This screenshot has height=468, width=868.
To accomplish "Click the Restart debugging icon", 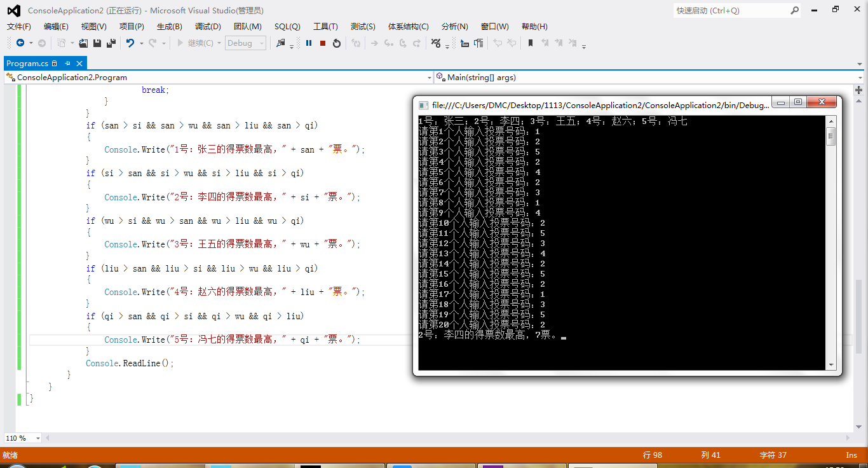I will 337,43.
